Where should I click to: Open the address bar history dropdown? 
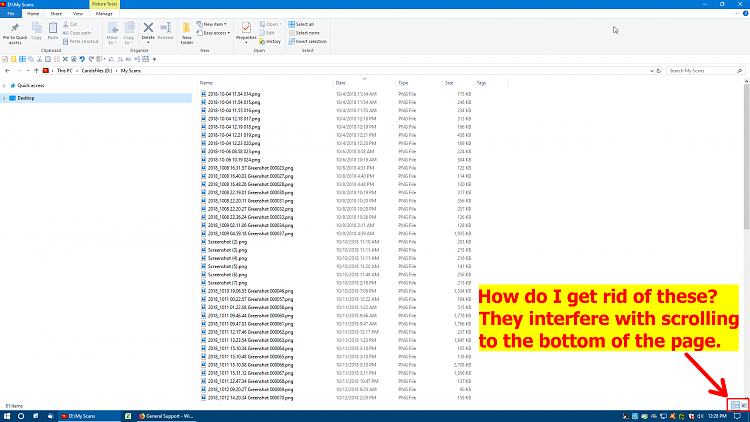[x=651, y=71]
